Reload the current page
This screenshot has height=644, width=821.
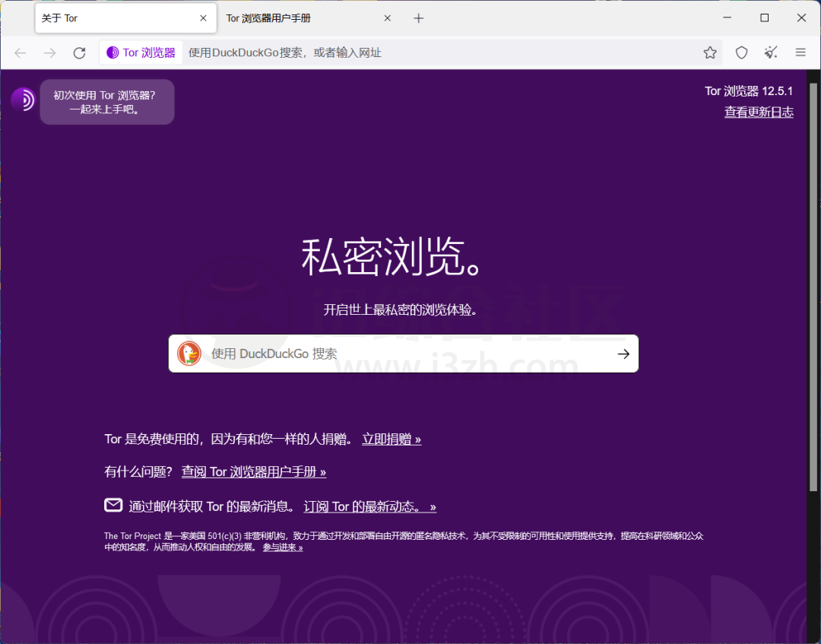click(x=79, y=53)
